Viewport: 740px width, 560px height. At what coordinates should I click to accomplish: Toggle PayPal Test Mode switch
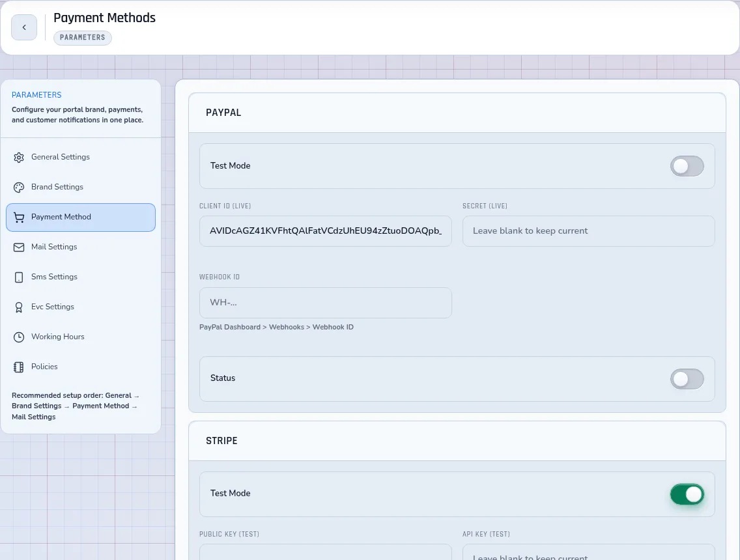pyautogui.click(x=687, y=166)
